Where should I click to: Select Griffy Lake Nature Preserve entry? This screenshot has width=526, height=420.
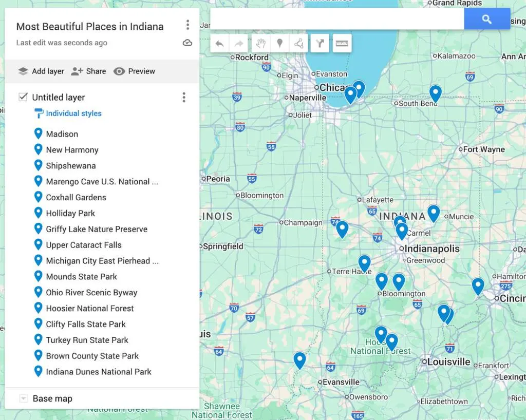tap(97, 229)
